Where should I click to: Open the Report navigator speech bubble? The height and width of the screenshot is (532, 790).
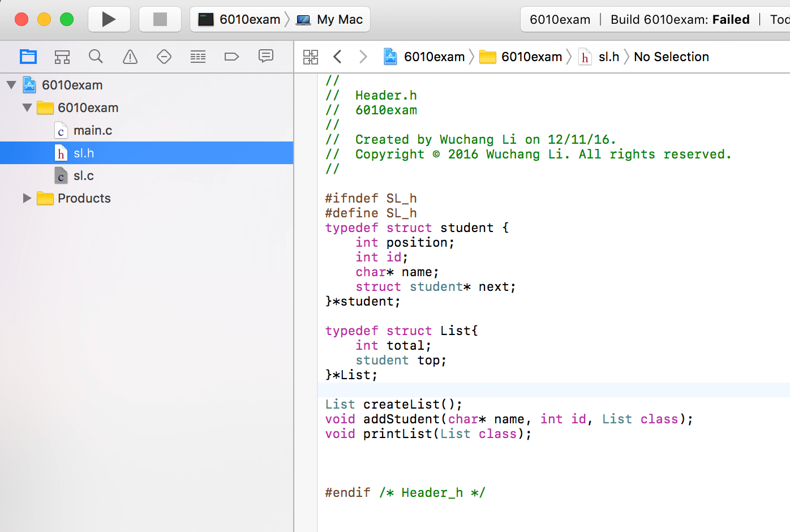(x=265, y=56)
